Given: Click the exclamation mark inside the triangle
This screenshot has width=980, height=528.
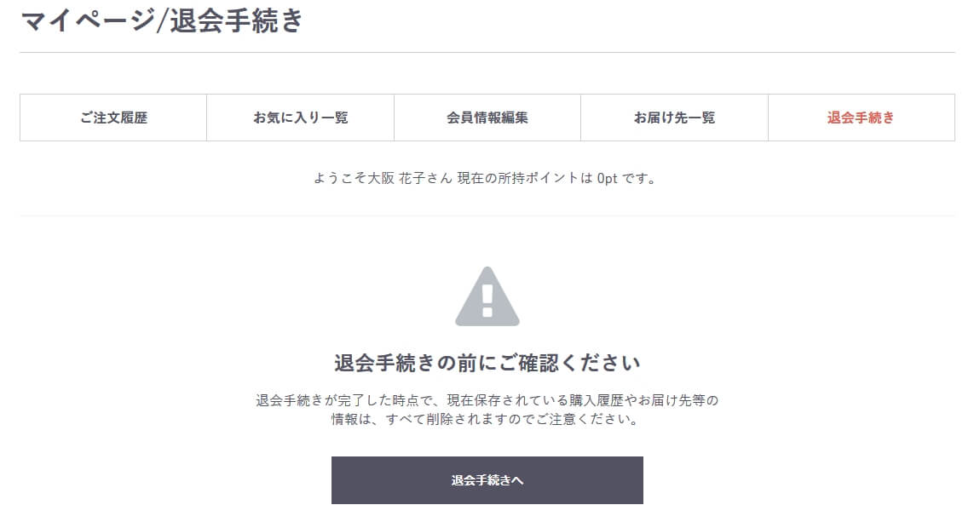Looking at the screenshot, I should pos(487,300).
